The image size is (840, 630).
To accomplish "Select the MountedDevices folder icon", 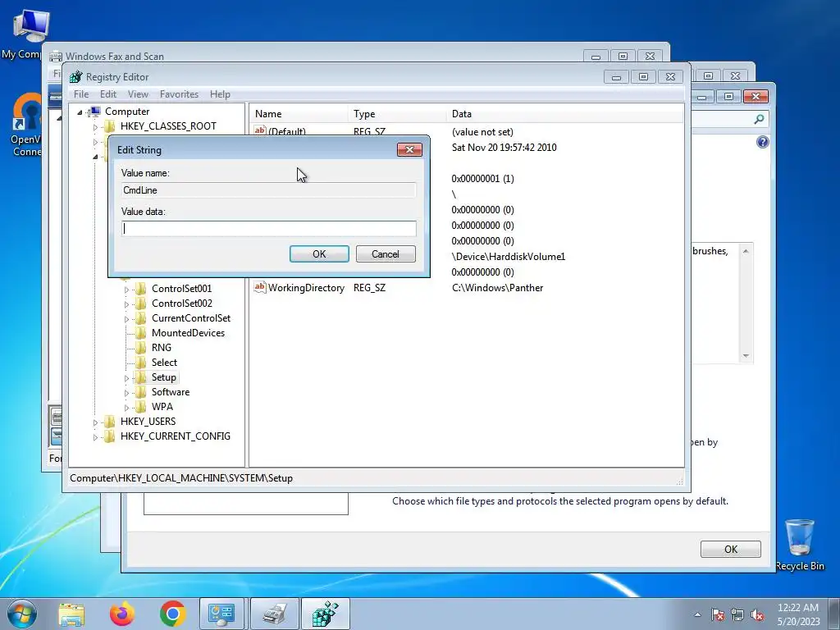I will 140,333.
